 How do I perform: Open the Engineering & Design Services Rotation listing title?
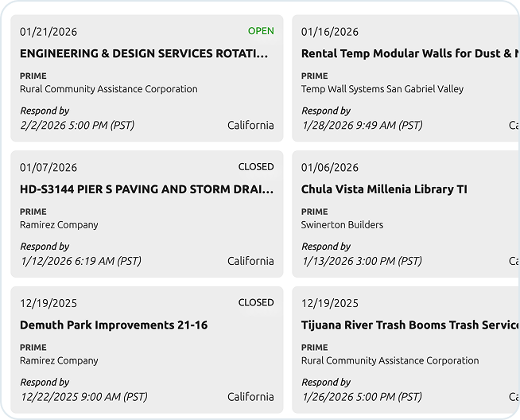point(144,54)
